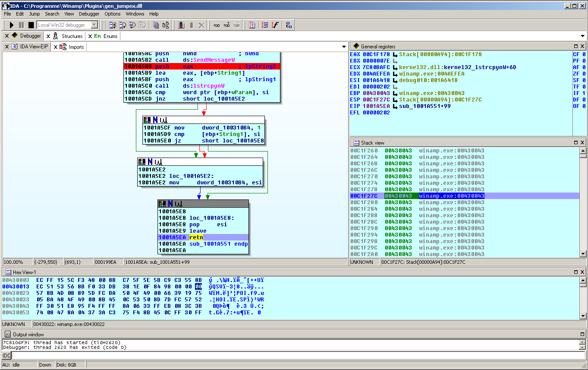Click the EAX register value 00C1F178
This screenshot has height=370, width=588.
click(376, 54)
